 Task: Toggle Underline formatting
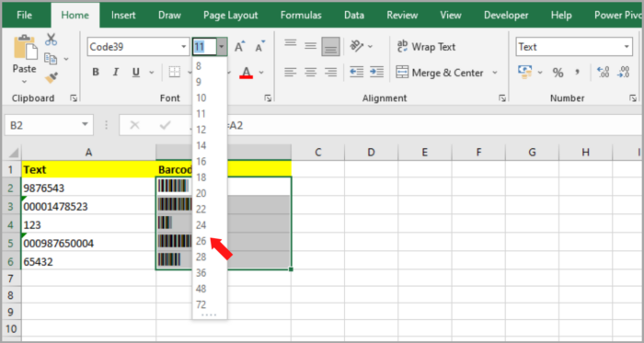136,73
